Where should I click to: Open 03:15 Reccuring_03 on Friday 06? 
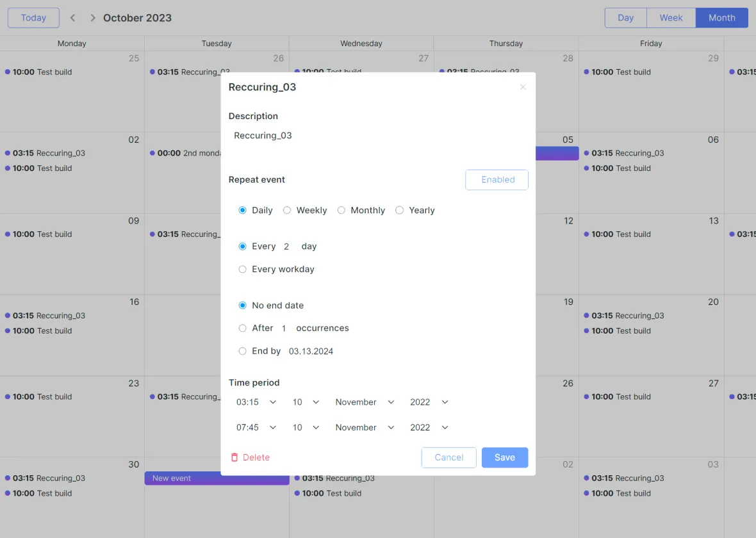624,153
